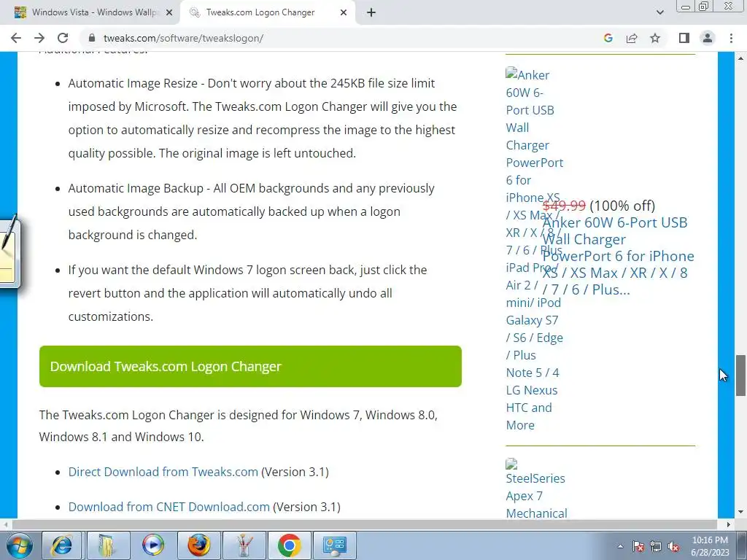Open Chrome three-dot menu
Image resolution: width=747 pixels, height=560 pixels.
pyautogui.click(x=731, y=38)
